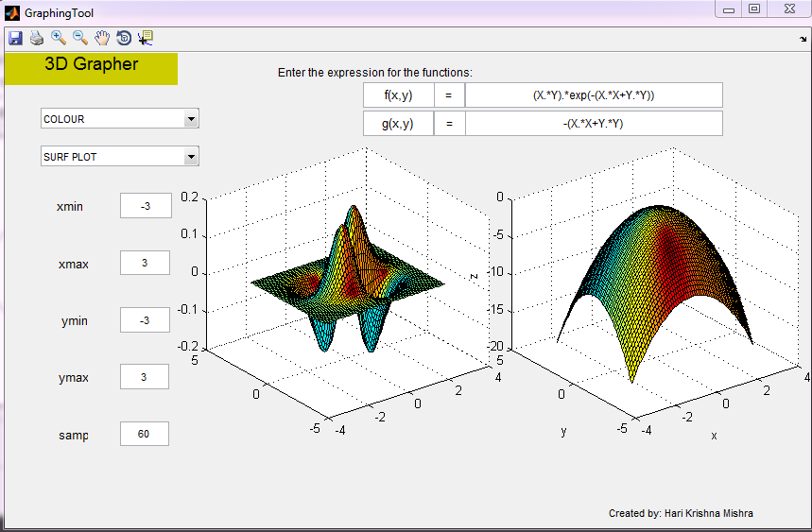
Task: Click 'Created by: Hari Krishna Mishra' text
Action: point(681,513)
